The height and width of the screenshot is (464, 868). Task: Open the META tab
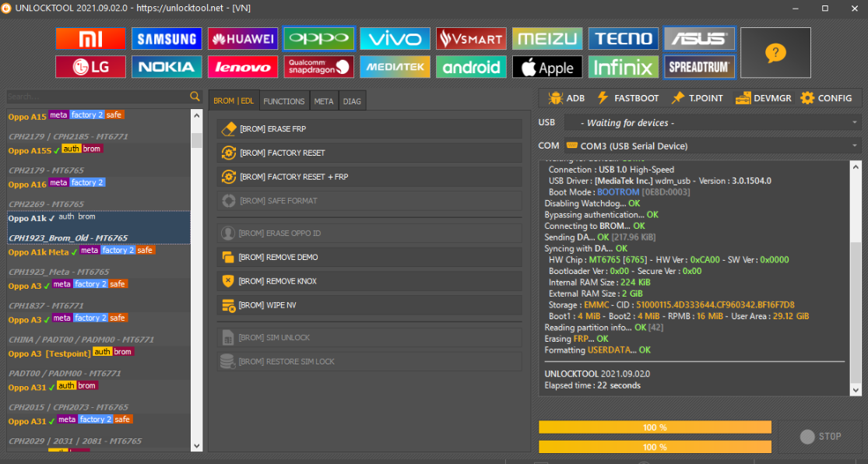[x=324, y=101]
